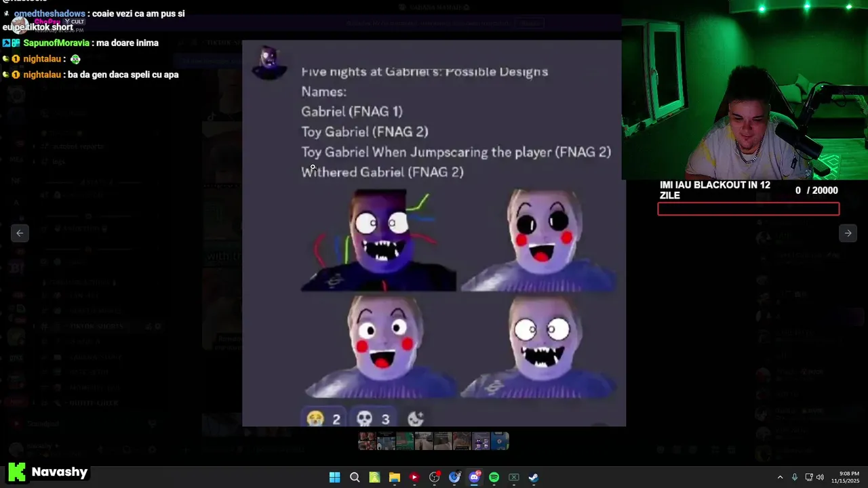
Task: Open the blue browser icon in the taskbar
Action: pos(454,477)
